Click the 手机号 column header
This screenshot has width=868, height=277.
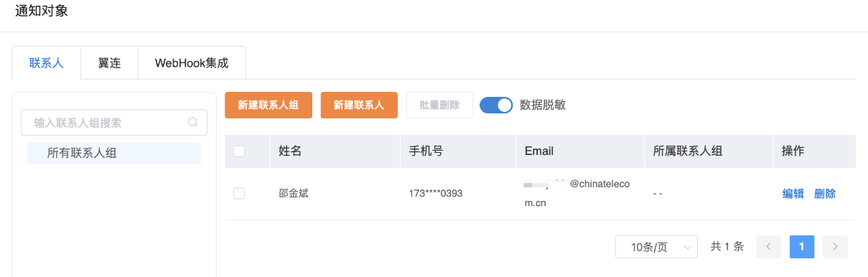pos(426,151)
